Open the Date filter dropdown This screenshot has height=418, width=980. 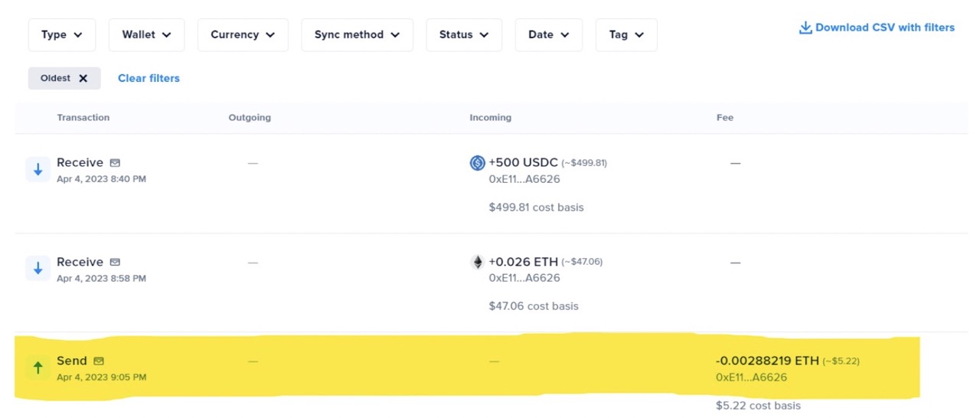pyautogui.click(x=549, y=35)
